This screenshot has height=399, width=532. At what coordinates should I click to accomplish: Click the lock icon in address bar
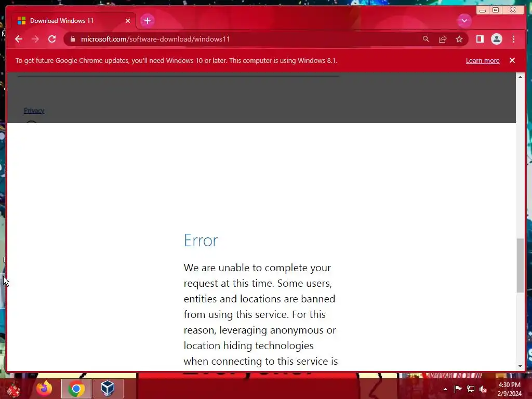click(x=72, y=39)
